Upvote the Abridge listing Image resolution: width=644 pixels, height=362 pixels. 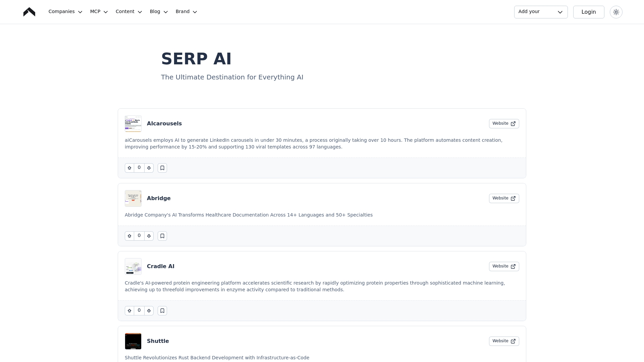tap(129, 236)
